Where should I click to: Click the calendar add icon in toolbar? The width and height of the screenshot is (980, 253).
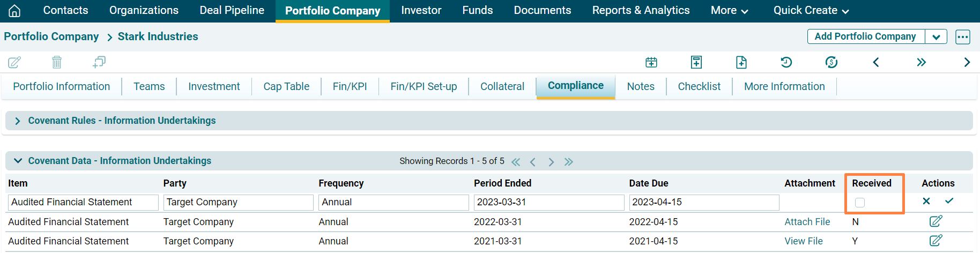click(x=651, y=62)
